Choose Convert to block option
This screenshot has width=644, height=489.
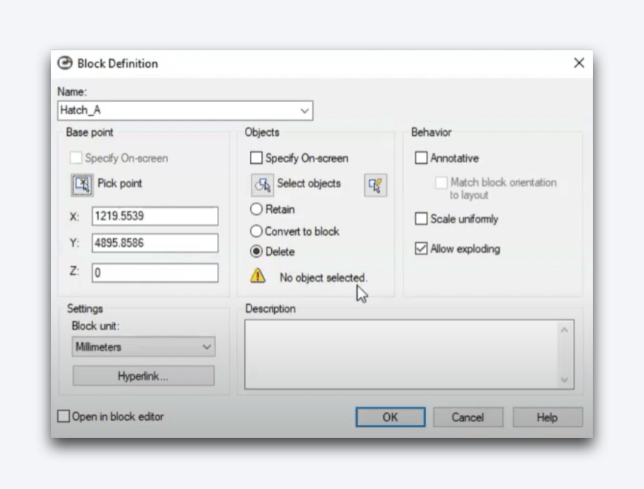(257, 231)
